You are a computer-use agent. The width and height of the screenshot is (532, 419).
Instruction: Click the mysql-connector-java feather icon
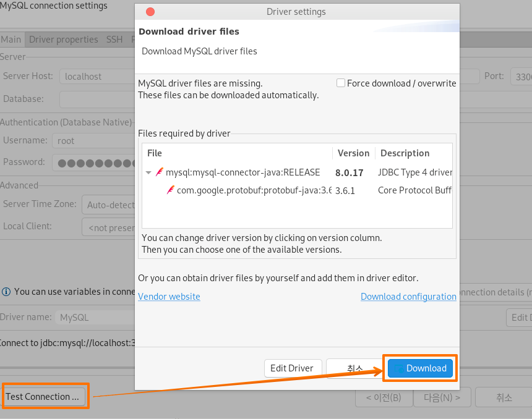click(x=160, y=172)
